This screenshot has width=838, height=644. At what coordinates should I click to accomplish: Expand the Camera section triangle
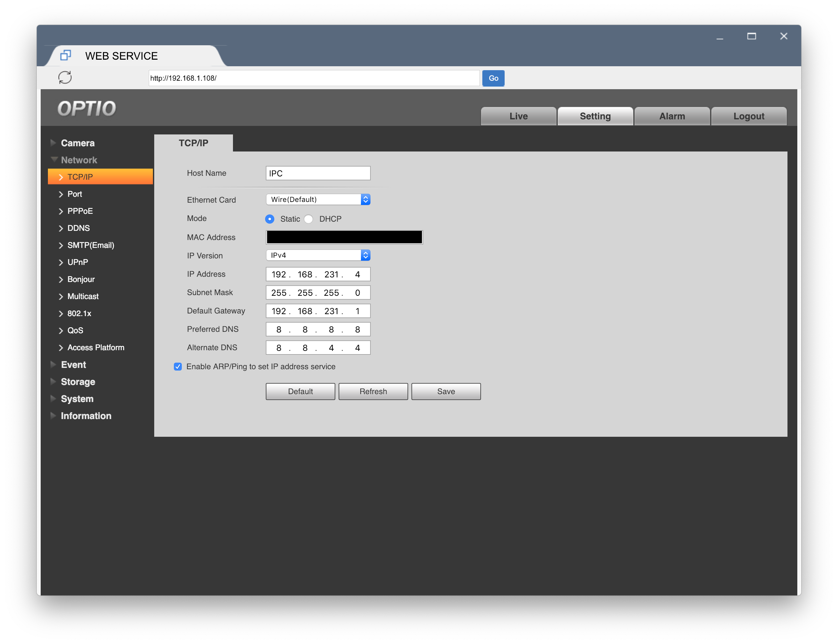[x=53, y=143]
